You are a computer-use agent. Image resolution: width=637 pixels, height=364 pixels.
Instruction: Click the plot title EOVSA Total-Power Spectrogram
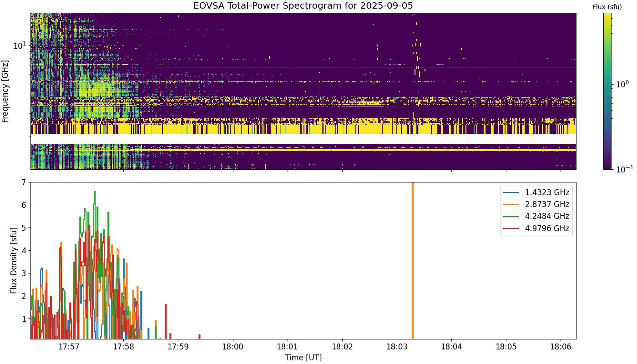click(x=303, y=6)
